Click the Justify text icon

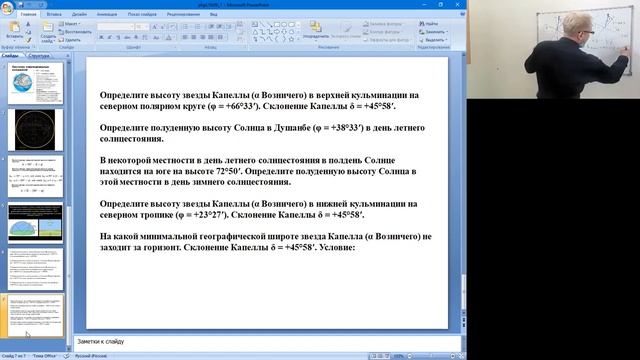coord(211,38)
